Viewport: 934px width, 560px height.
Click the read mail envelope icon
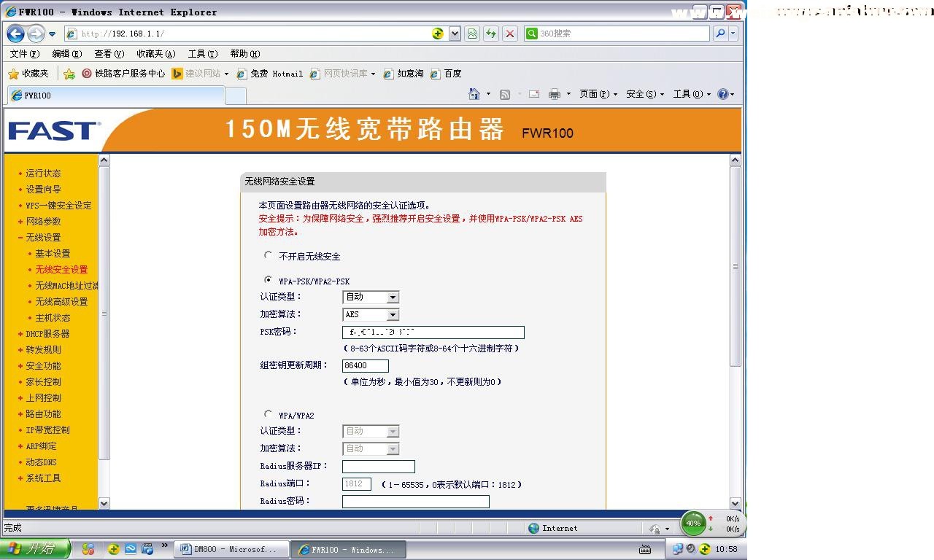534,94
